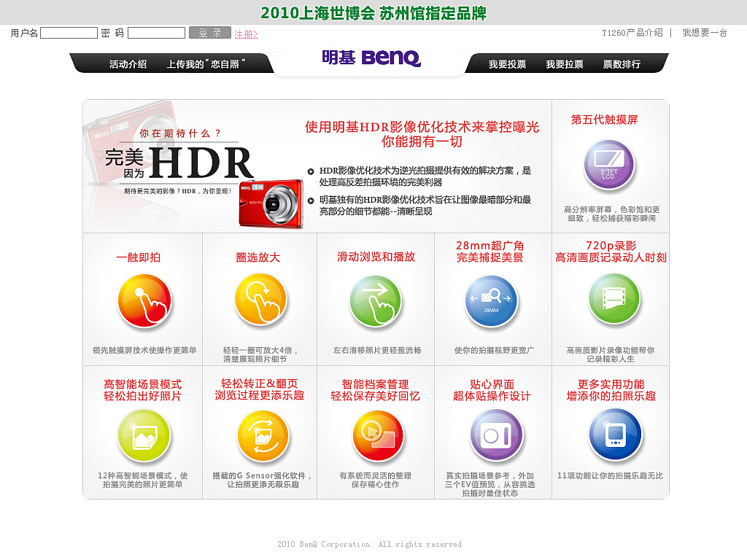Open 上传我的"恋自照" menu item

(205, 64)
